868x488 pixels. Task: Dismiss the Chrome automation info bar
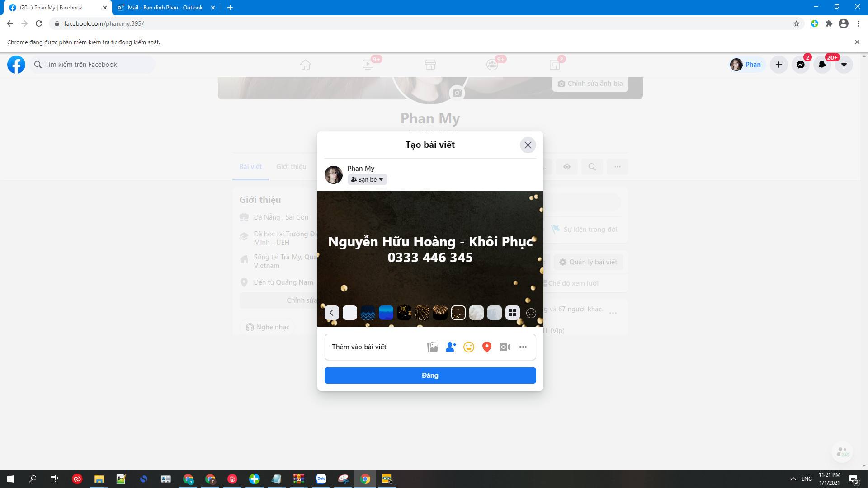click(x=857, y=42)
